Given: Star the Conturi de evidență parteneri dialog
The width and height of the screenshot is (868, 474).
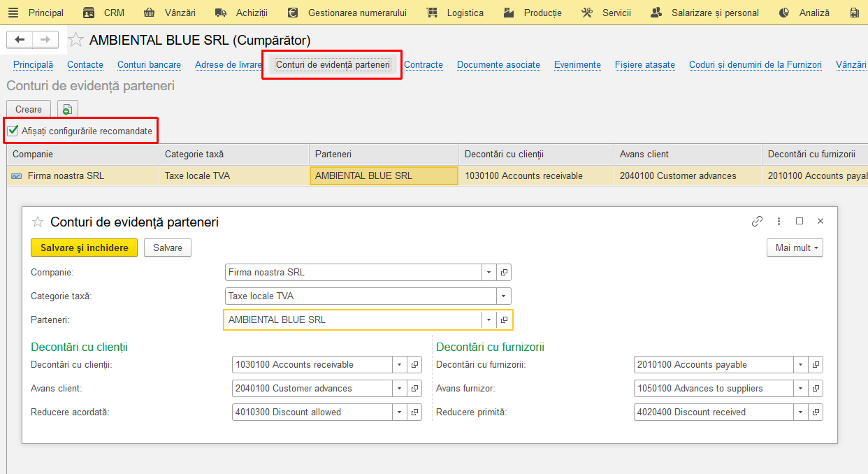Looking at the screenshot, I should (38, 222).
